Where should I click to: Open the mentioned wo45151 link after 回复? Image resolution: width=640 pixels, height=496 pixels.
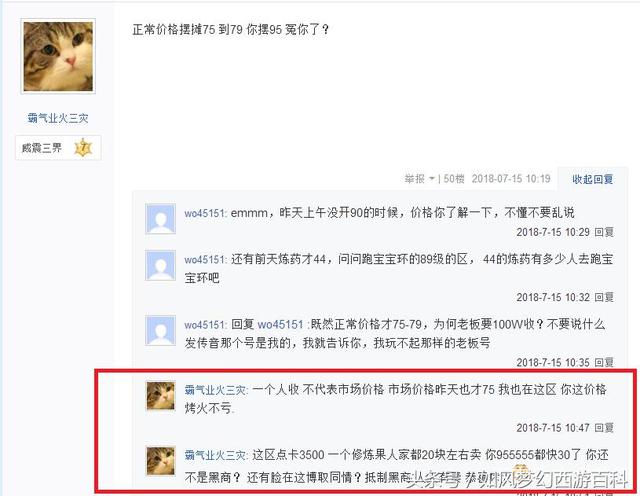280,325
